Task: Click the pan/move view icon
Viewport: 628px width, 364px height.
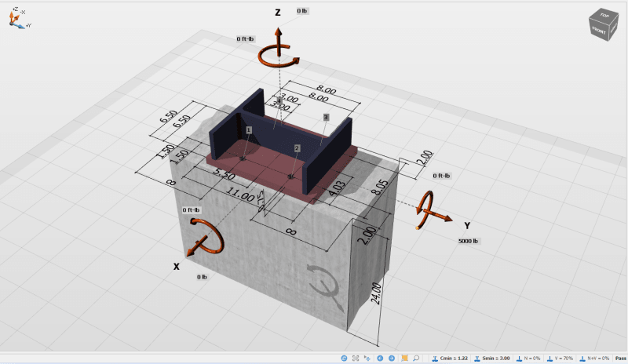Action: 367,359
